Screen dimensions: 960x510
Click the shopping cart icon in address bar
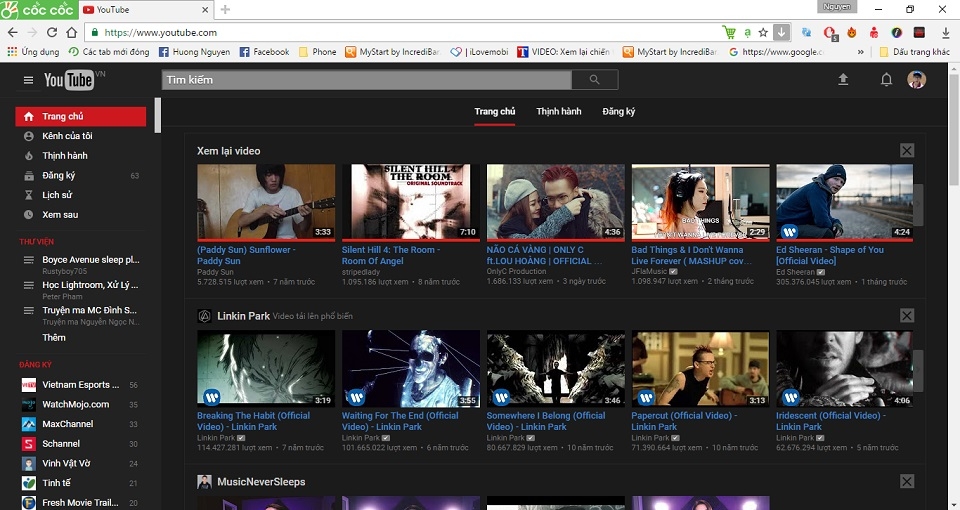click(729, 32)
